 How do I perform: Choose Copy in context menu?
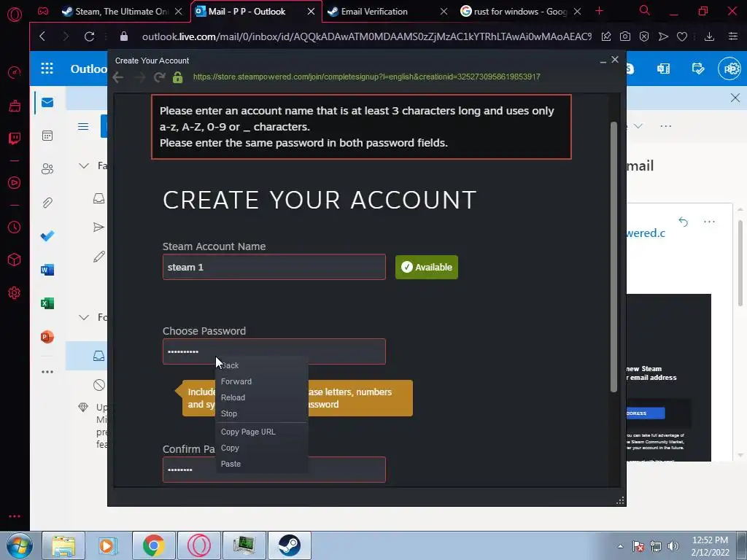[262, 448]
